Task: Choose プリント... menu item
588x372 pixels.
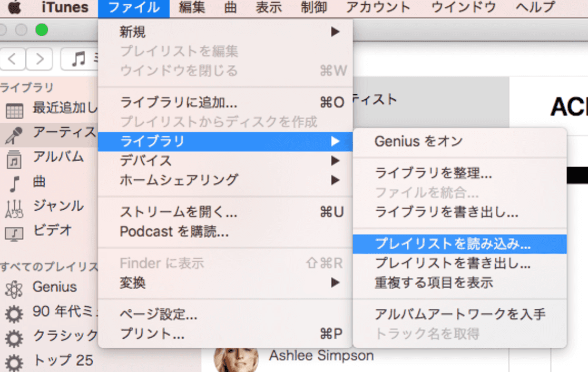Action: point(225,334)
